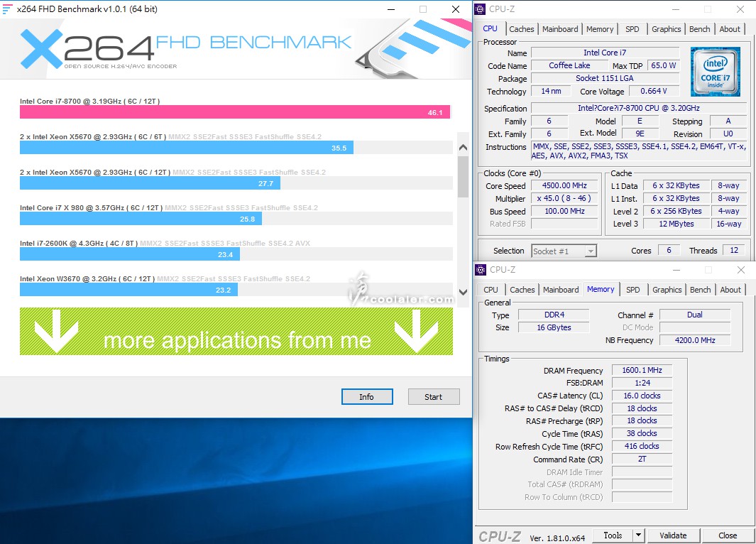Viewport: 756px width, 544px height.
Task: Click the Tools button in CPU-Z
Action: pos(613,535)
